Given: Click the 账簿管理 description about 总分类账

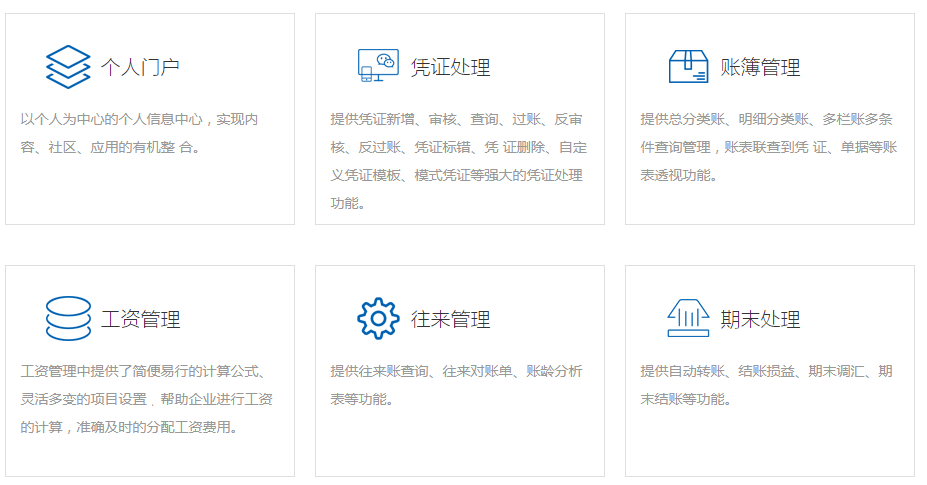Looking at the screenshot, I should pyautogui.click(x=768, y=147).
